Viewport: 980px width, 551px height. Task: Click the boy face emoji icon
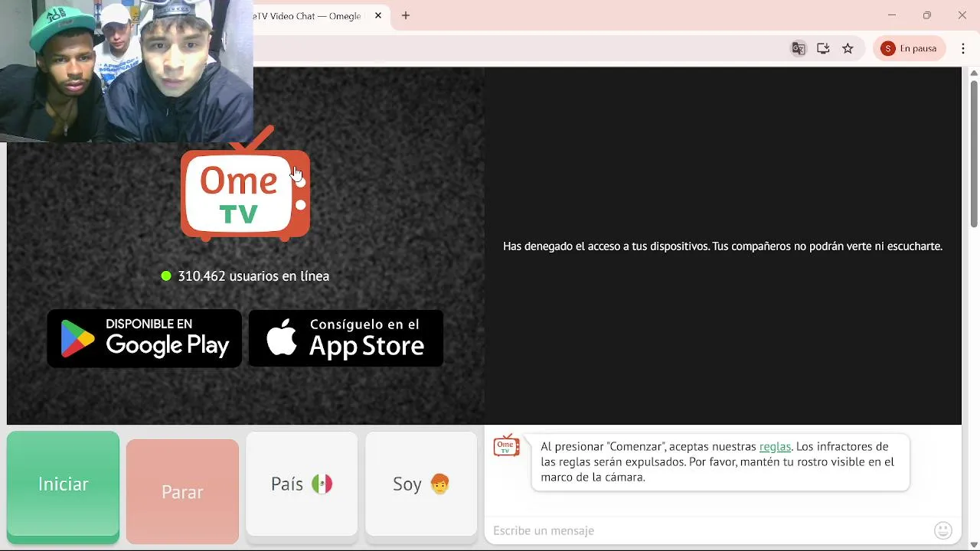(440, 484)
